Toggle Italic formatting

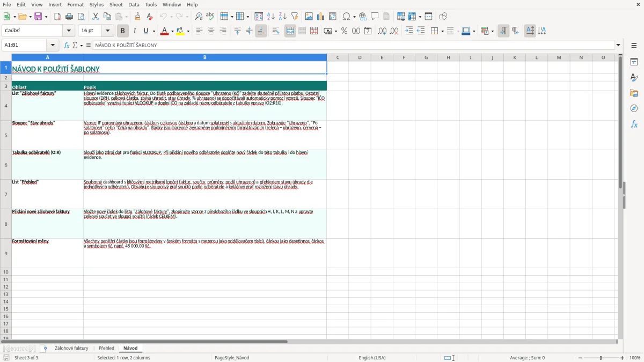coord(134,31)
